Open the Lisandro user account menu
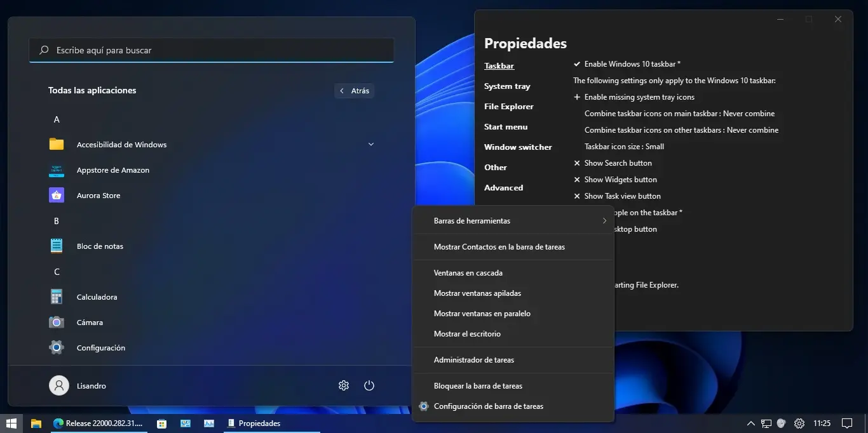868x433 pixels. [x=78, y=385]
